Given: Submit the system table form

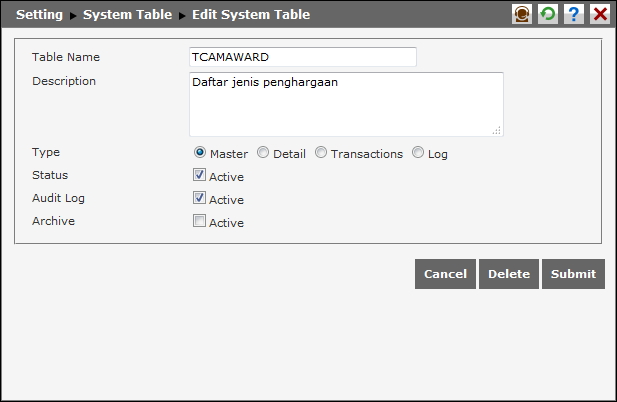Looking at the screenshot, I should (573, 274).
